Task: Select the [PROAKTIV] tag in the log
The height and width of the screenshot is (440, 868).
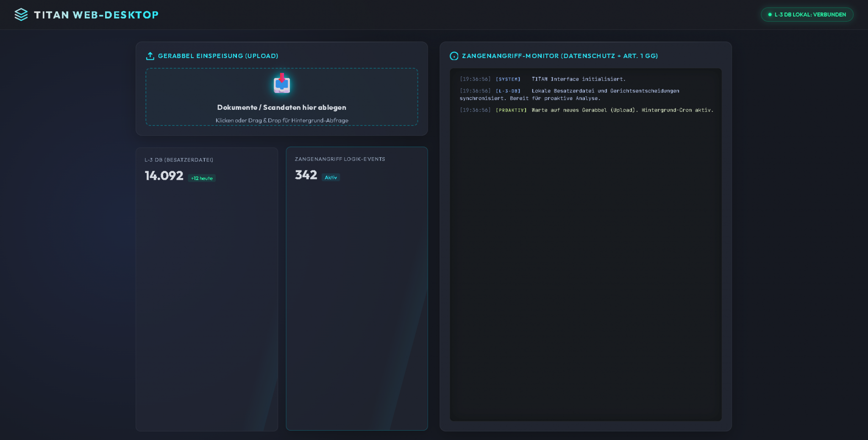Action: pos(512,110)
